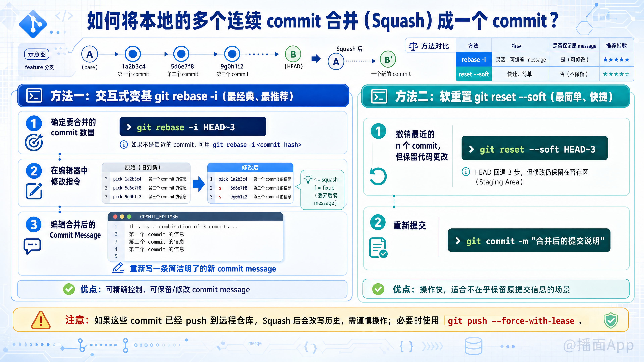Click the text 重新写一条简洁明了的新 commit message

pyautogui.click(x=203, y=268)
